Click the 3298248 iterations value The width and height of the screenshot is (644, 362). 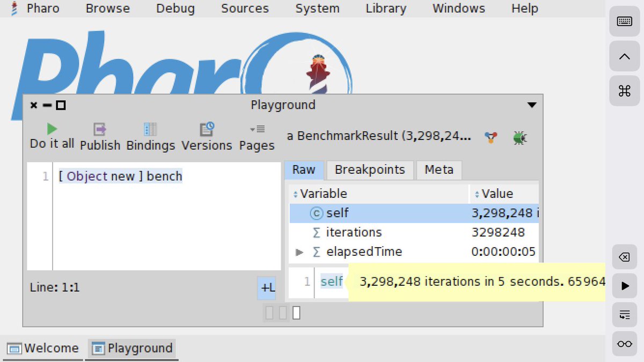coord(498,232)
